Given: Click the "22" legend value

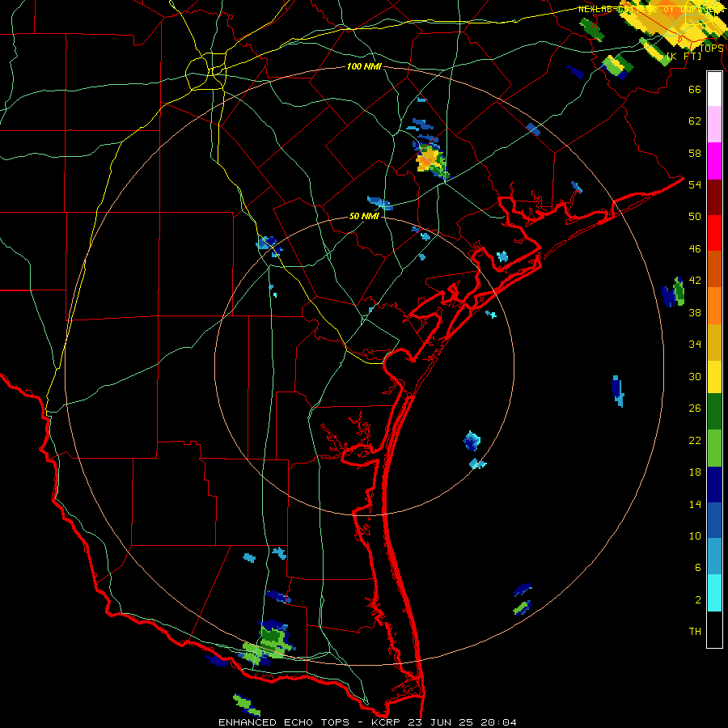Looking at the screenshot, I should (695, 440).
